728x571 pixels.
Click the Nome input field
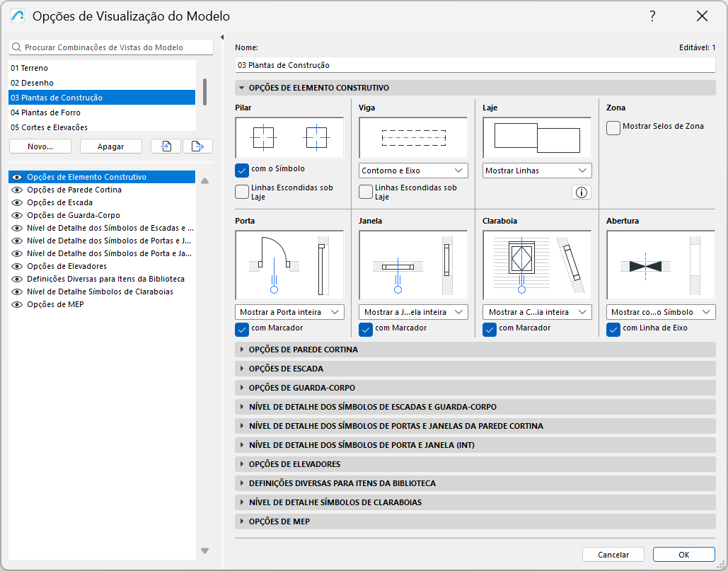pos(475,65)
